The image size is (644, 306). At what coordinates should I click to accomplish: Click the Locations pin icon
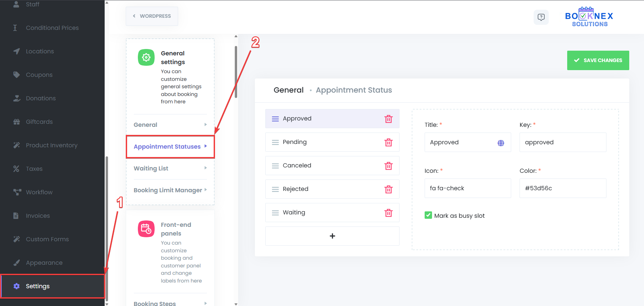17,51
